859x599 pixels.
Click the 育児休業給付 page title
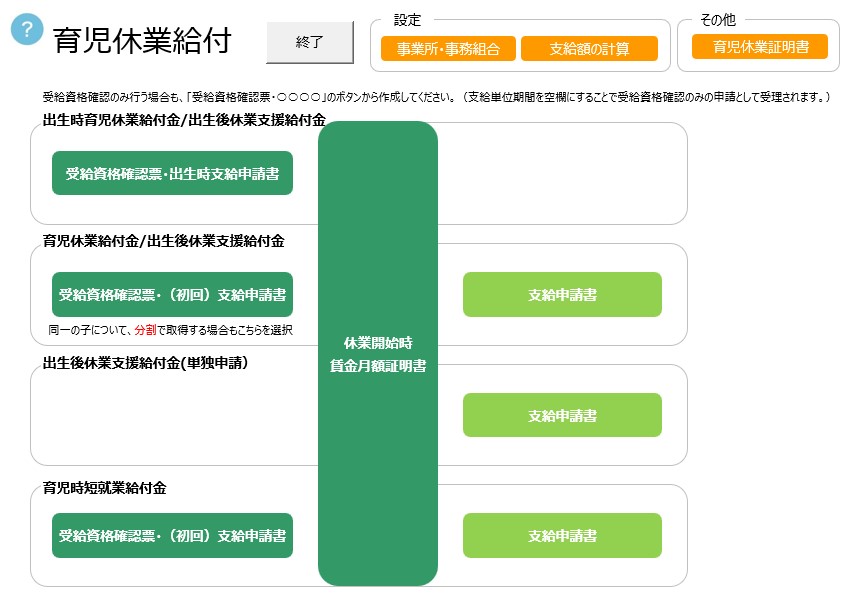pyautogui.click(x=142, y=41)
